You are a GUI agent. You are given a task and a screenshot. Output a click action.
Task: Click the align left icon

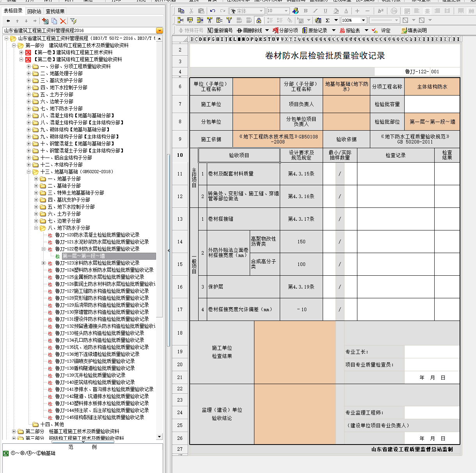pos(417,11)
